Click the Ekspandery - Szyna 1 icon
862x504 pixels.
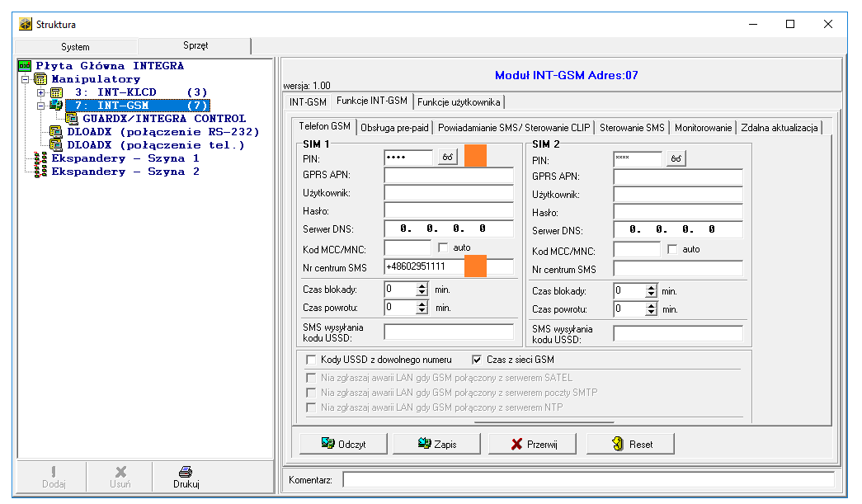(x=40, y=158)
